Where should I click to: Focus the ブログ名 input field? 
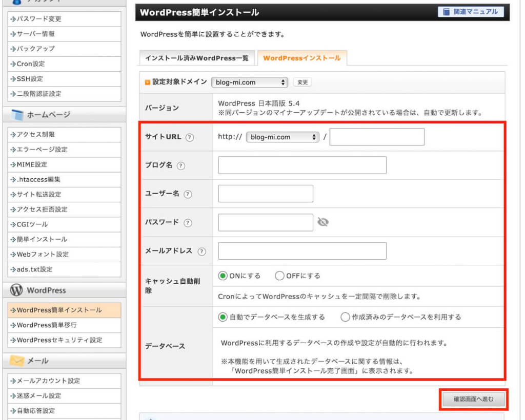pyautogui.click(x=302, y=165)
